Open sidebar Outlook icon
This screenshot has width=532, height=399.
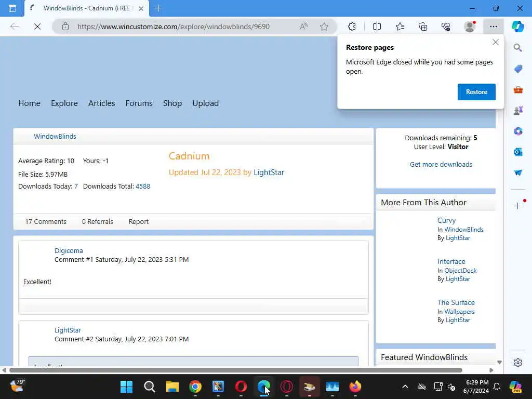tap(518, 152)
